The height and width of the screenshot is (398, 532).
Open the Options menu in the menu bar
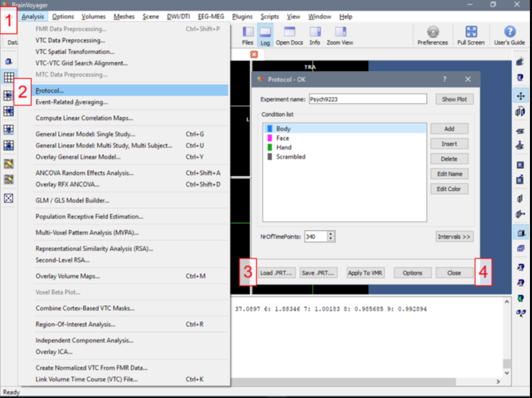tap(63, 17)
